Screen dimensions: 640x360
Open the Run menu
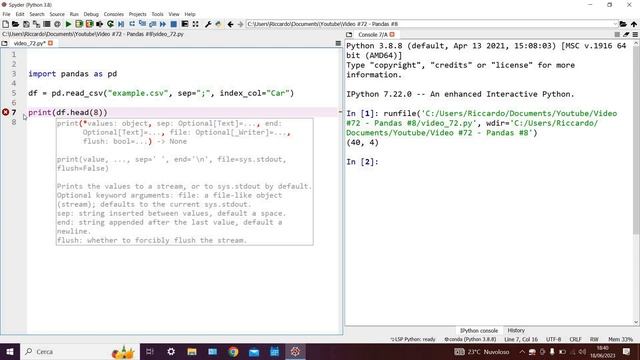74,14
